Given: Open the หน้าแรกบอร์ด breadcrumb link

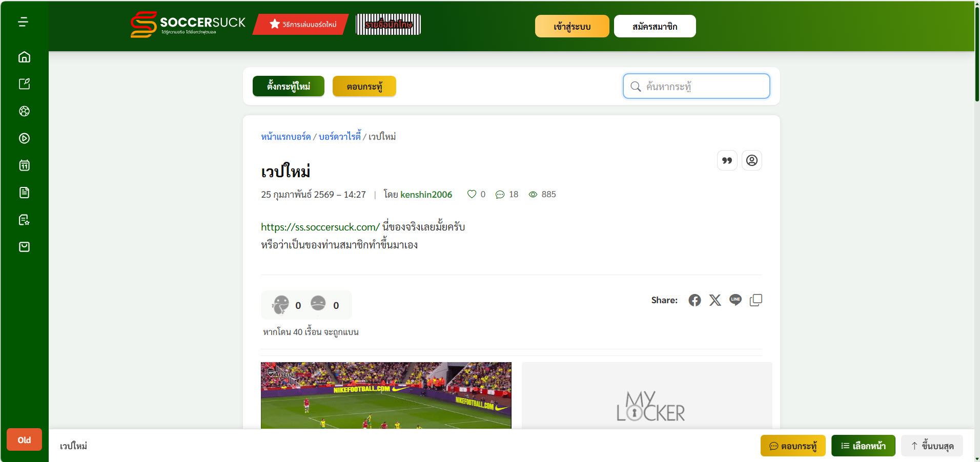Looking at the screenshot, I should 285,137.
